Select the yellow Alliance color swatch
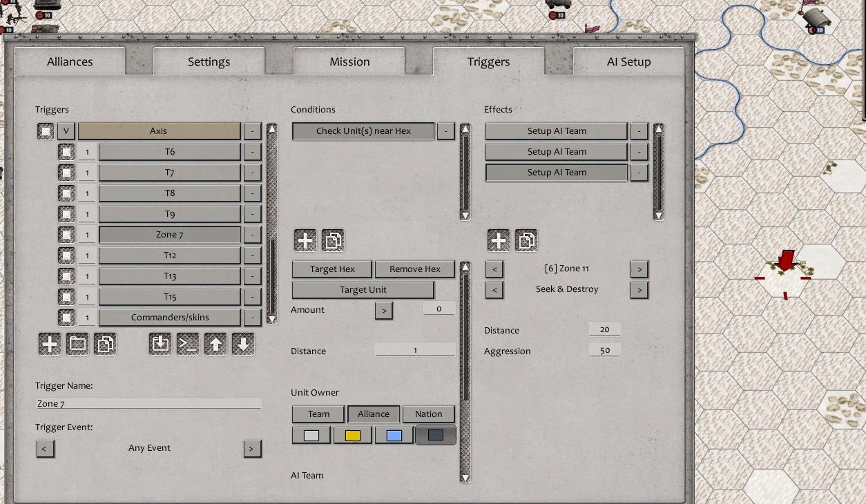The image size is (866, 504). pos(352,435)
